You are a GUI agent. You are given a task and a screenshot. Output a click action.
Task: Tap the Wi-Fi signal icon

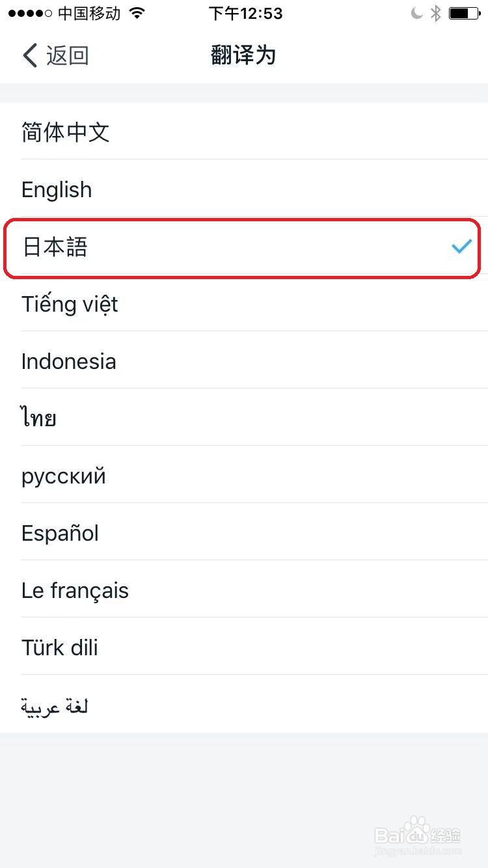pos(137,13)
